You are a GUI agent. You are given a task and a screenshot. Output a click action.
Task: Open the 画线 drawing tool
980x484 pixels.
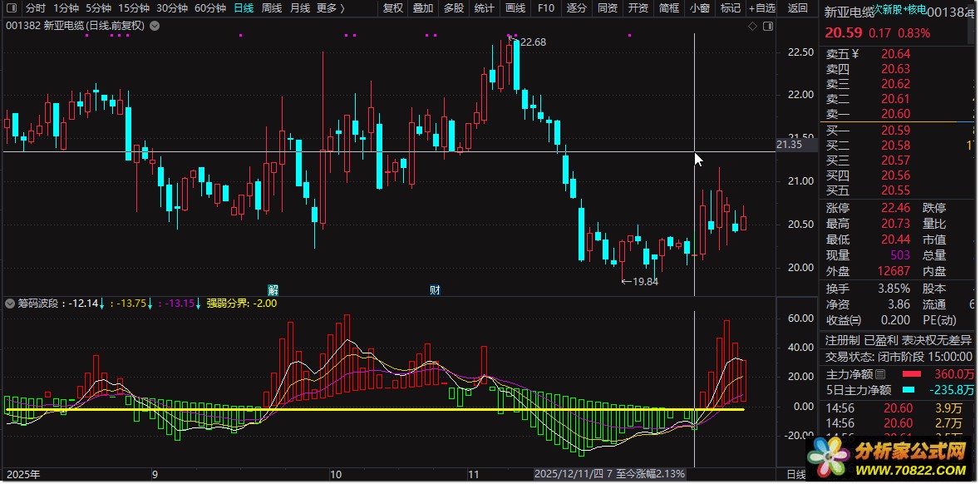[x=515, y=8]
